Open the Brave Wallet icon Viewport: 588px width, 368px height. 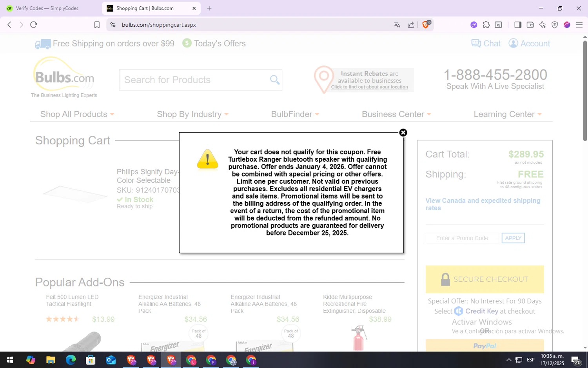(530, 25)
